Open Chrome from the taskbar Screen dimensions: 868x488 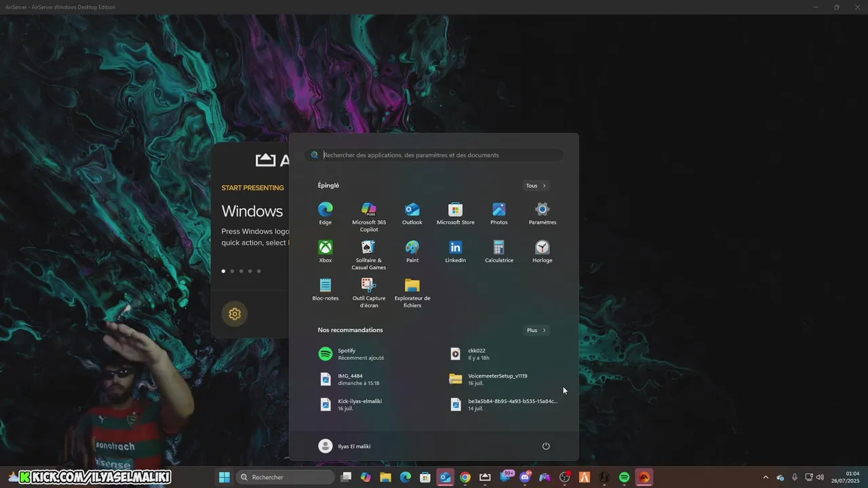point(465,477)
